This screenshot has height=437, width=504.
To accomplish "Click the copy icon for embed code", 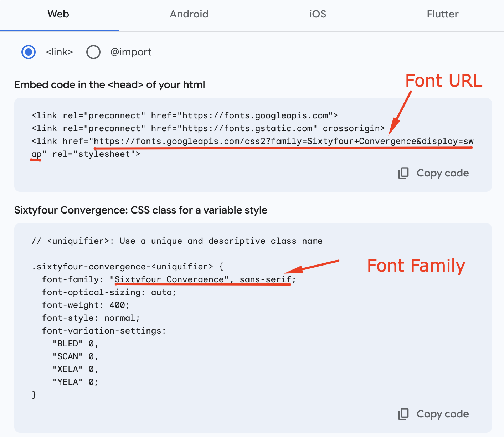I will tap(403, 173).
